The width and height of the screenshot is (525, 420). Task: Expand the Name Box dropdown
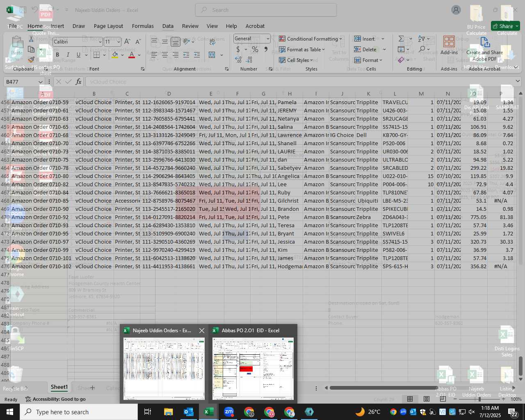(x=40, y=82)
